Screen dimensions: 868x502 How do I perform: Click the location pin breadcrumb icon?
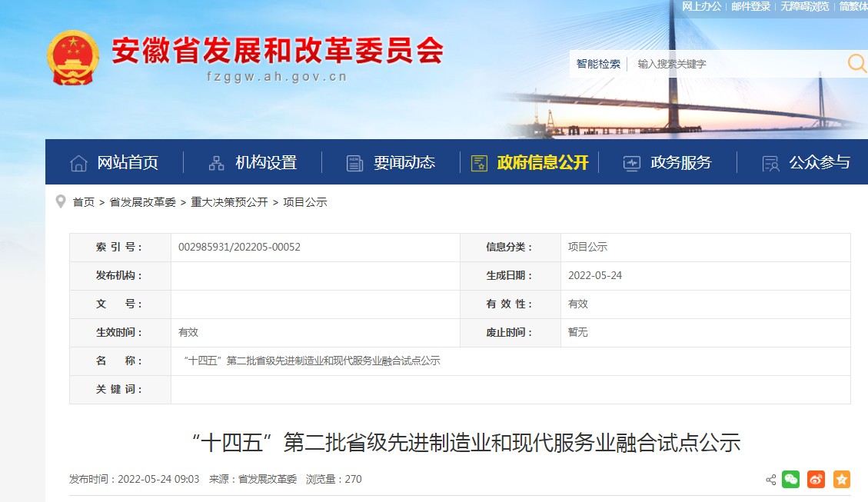pos(61,202)
